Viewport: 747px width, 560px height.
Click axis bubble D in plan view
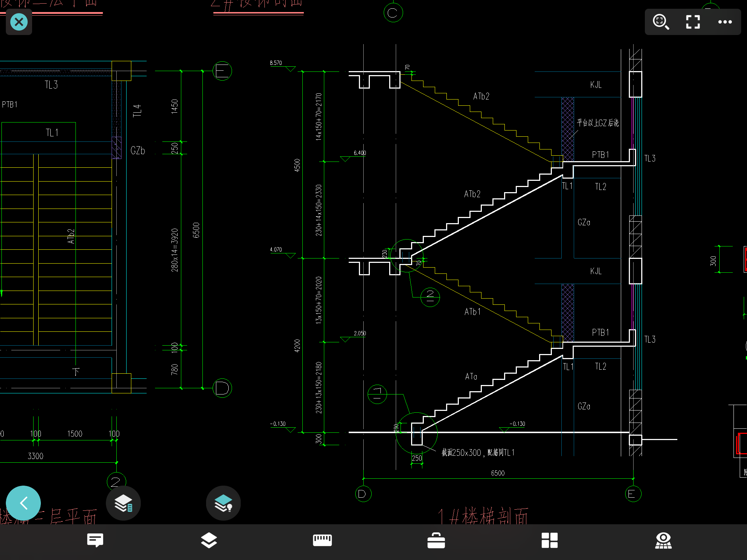[222, 388]
